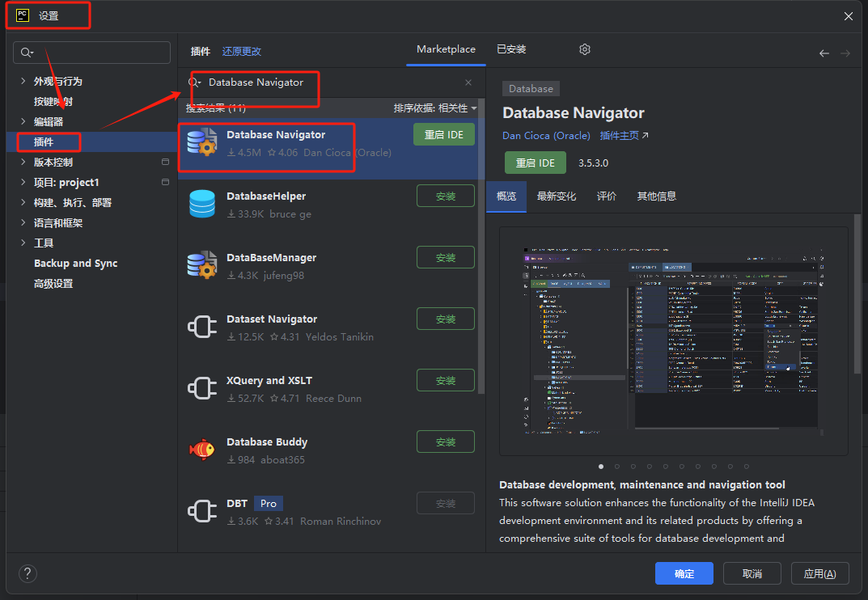This screenshot has width=868, height=600.
Task: Open plugin settings gear icon
Action: point(585,49)
